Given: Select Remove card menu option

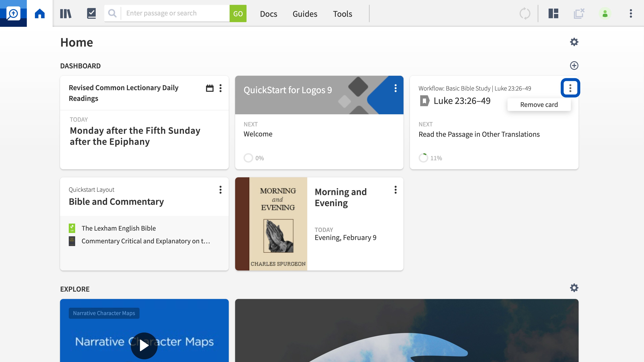Looking at the screenshot, I should 539,104.
